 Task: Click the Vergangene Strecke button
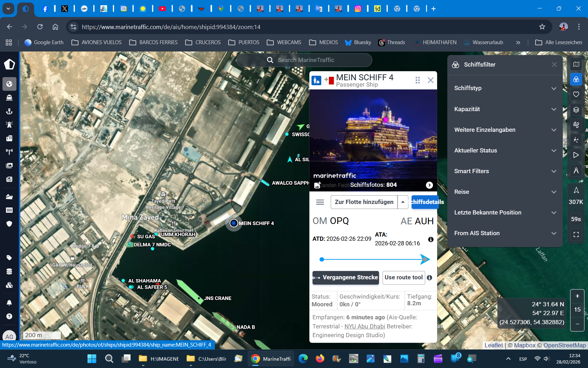pos(345,278)
